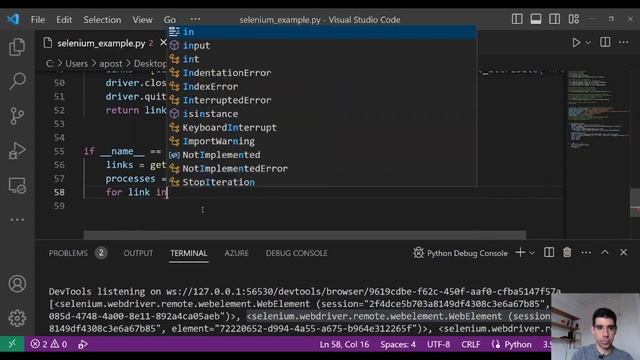Screen dimensions: 640x360
Task: Toggle primary side bar layout icon
Action: (x=517, y=19)
